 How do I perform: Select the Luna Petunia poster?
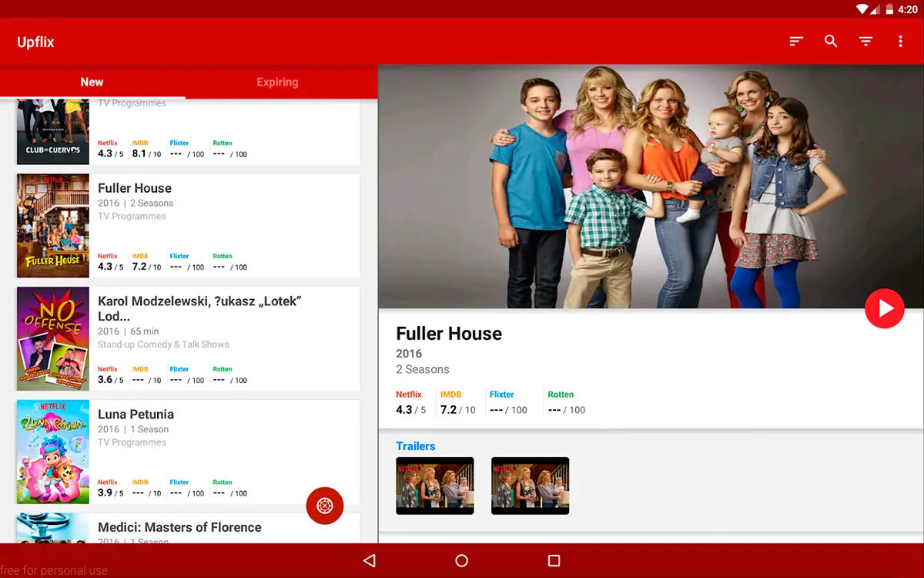[x=53, y=452]
